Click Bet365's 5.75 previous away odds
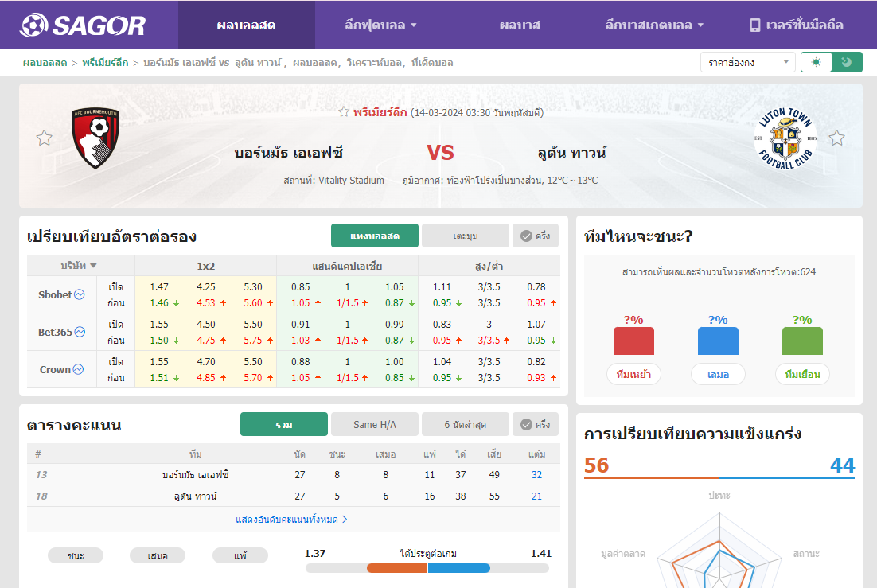Image resolution: width=877 pixels, height=588 pixels. (253, 341)
